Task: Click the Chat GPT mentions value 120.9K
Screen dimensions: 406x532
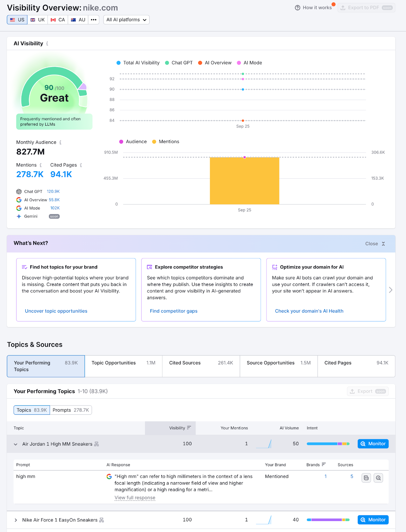Action: [53, 192]
